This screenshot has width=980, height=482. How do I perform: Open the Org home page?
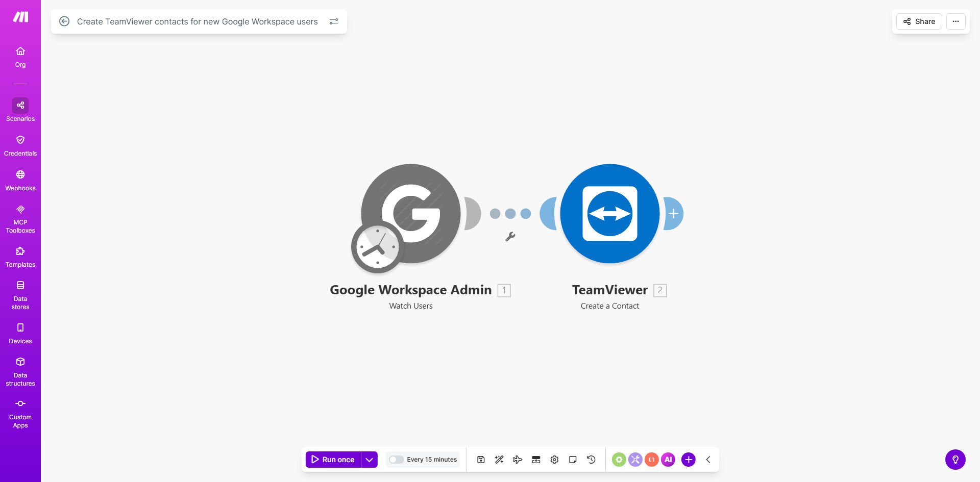tap(20, 57)
